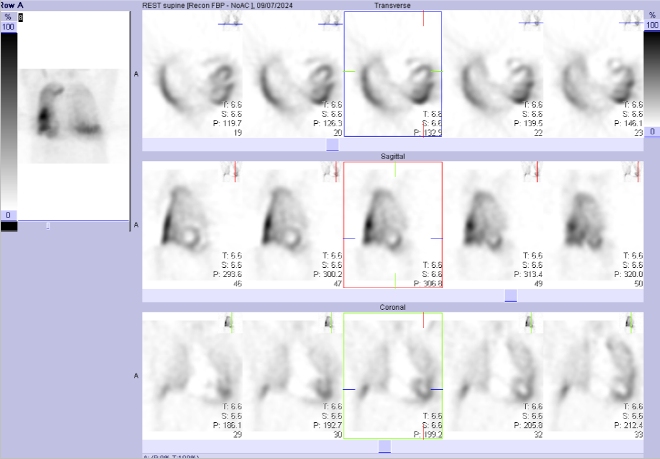660x459 pixels.
Task: Click the right scale's 0 lower value
Action: point(652,132)
